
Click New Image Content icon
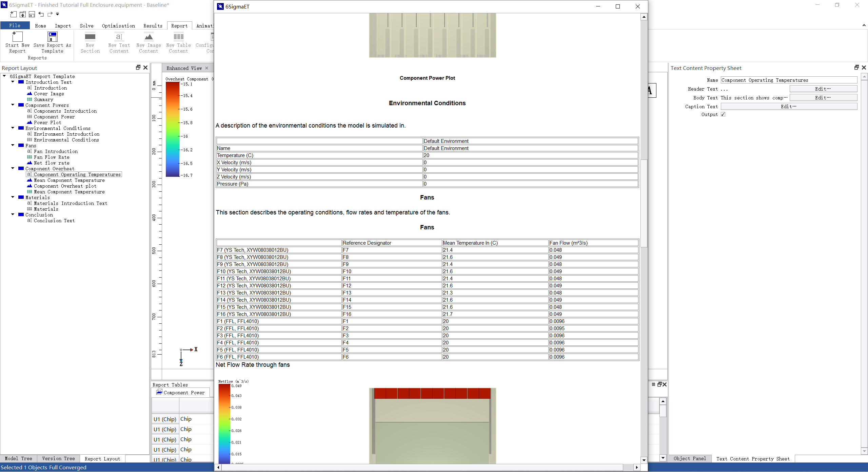point(149,37)
